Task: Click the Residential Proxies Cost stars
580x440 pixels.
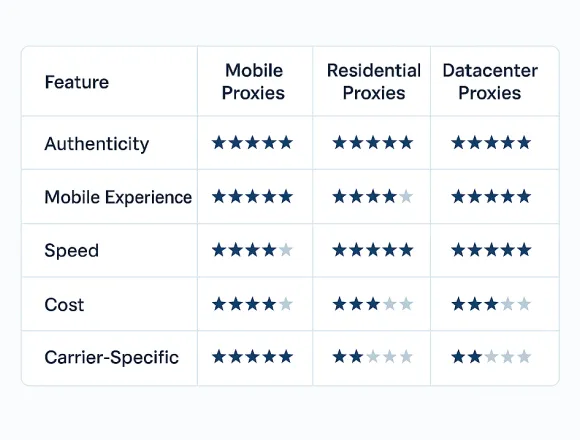Action: [x=372, y=304]
